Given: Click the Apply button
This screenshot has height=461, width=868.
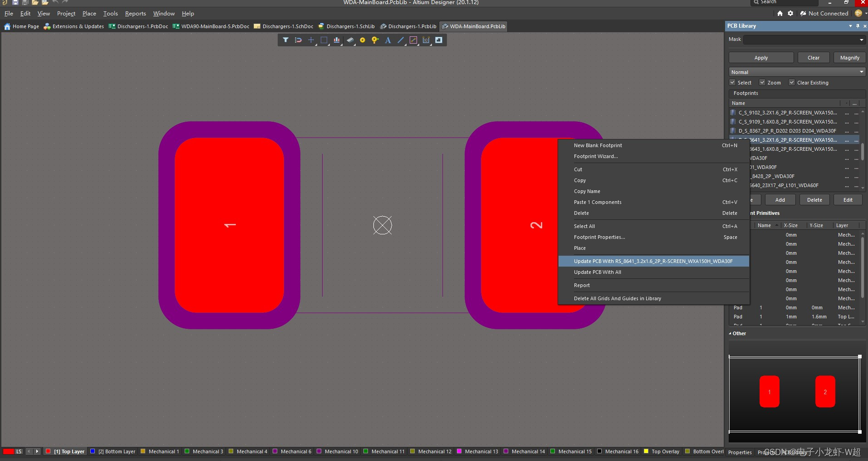Looking at the screenshot, I should pos(761,58).
